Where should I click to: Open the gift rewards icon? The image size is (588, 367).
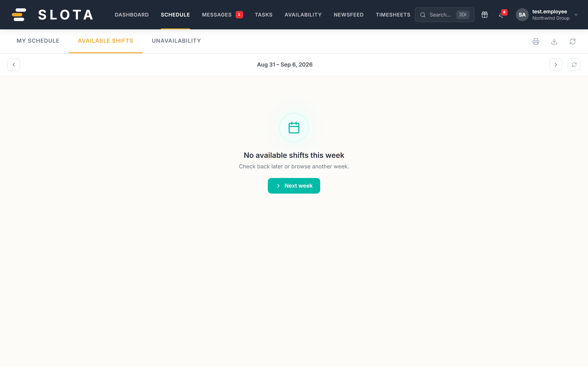(484, 14)
